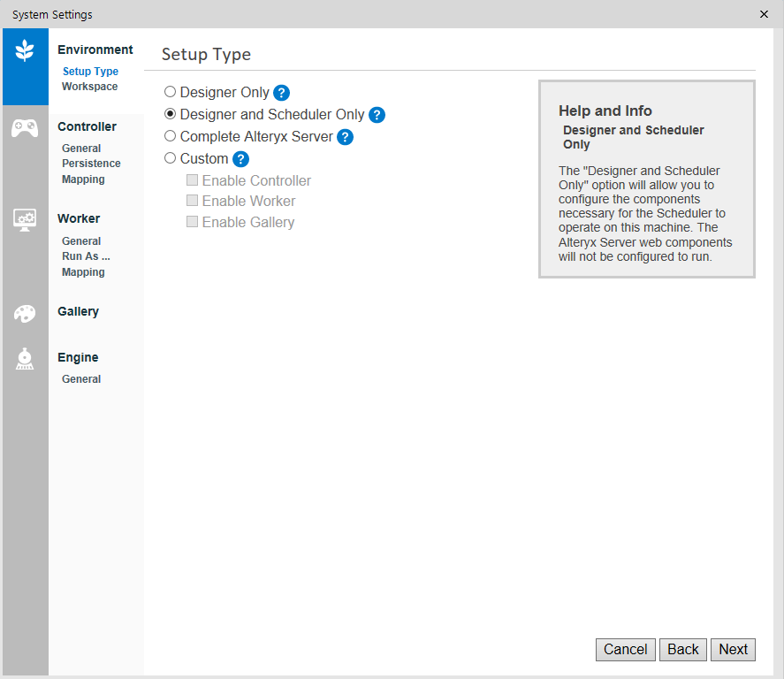Open the Worker monitor gears icon
The image size is (784, 679).
(x=25, y=219)
